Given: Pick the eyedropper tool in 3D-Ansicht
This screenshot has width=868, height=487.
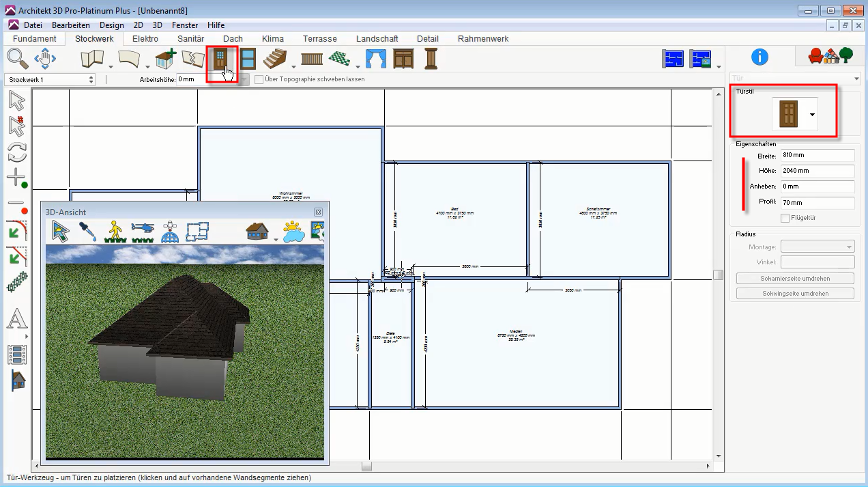Looking at the screenshot, I should click(87, 232).
